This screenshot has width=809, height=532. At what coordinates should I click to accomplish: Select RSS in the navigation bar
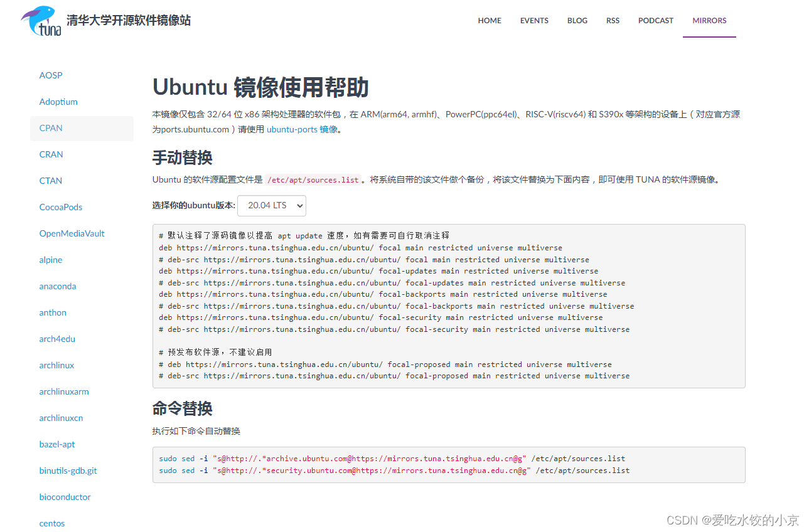pyautogui.click(x=613, y=21)
